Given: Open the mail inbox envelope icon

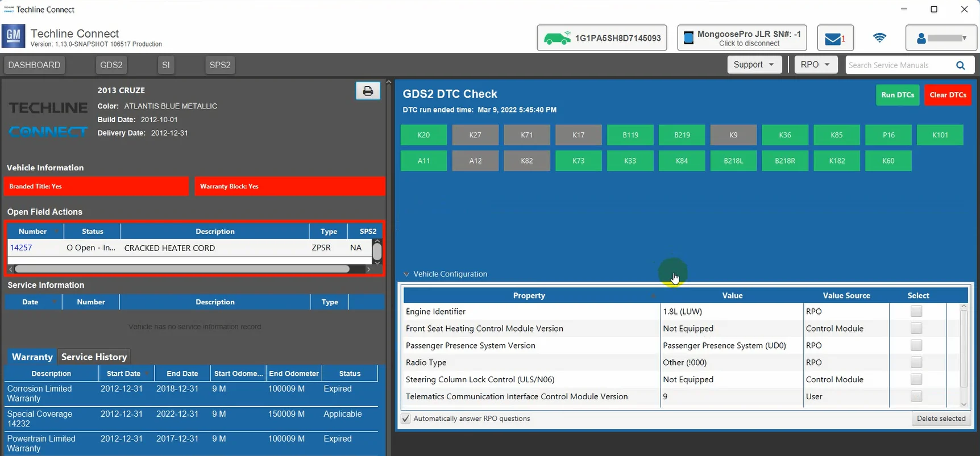Looking at the screenshot, I should point(834,39).
